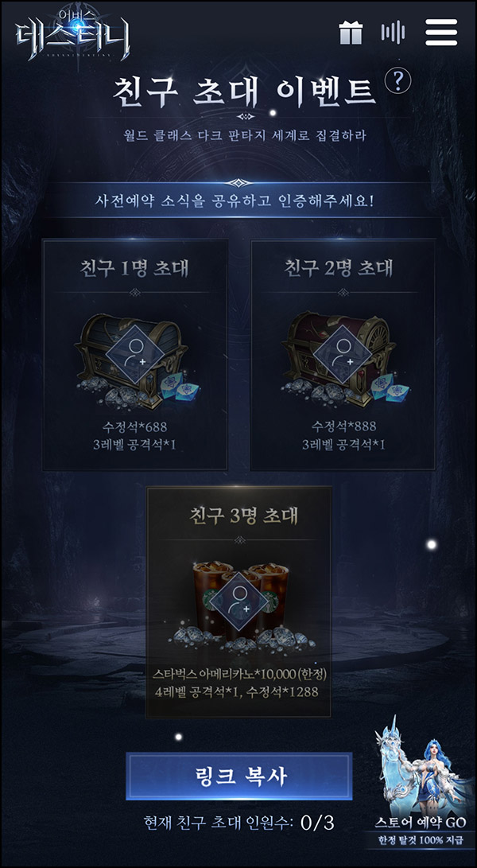
Task: Select the 친구 3명 초대 reward card
Action: coord(239,601)
